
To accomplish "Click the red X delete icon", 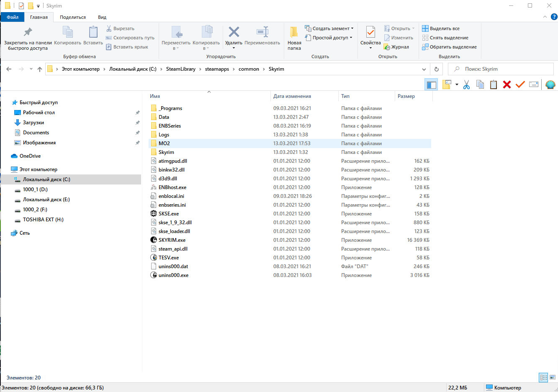I will 507,85.
